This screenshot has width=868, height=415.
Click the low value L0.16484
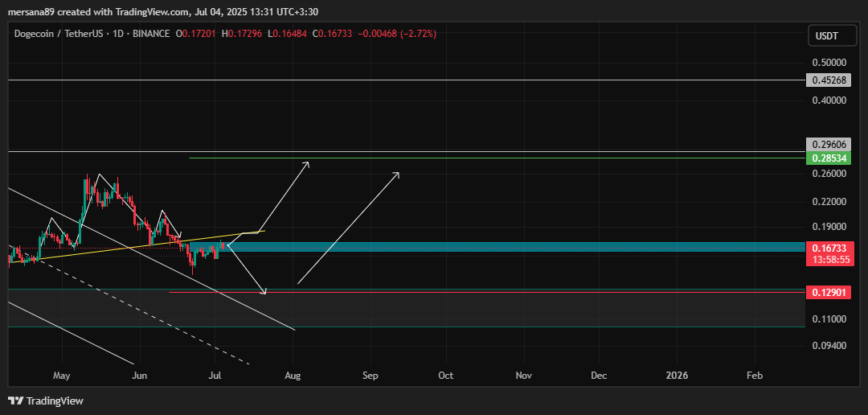(287, 34)
